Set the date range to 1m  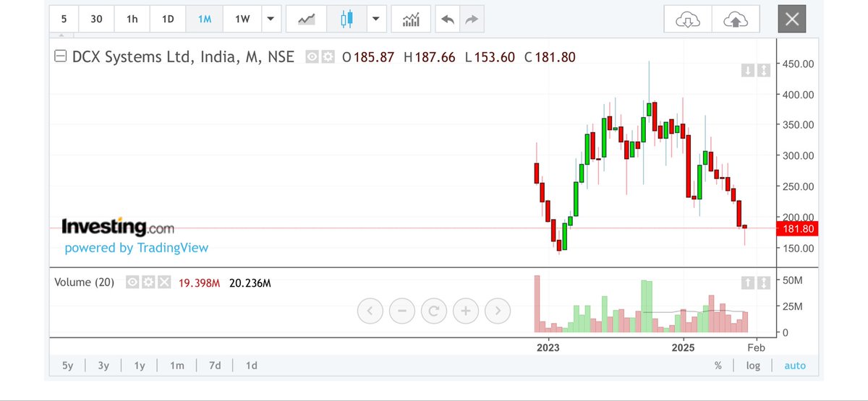(177, 366)
